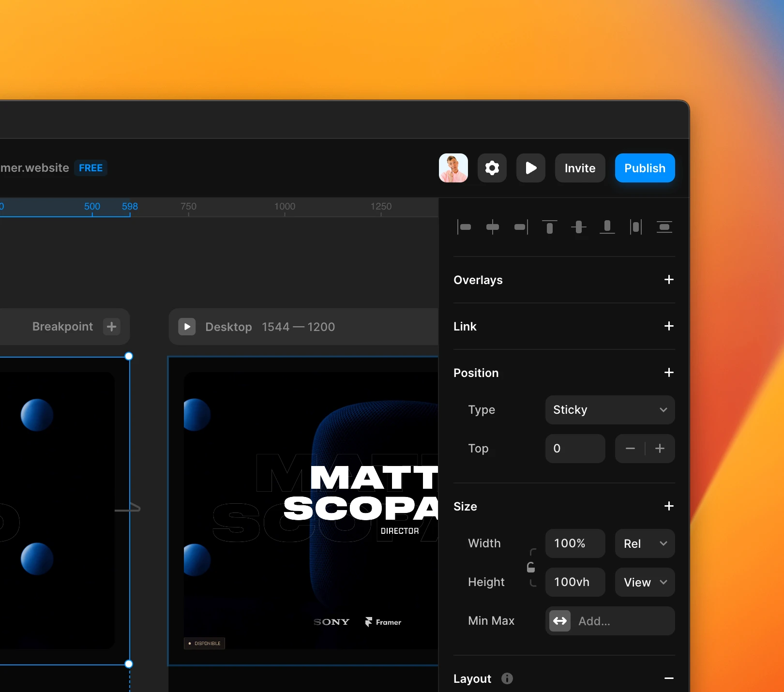Increase Top value with plus stepper
The height and width of the screenshot is (692, 784).
[x=660, y=449]
